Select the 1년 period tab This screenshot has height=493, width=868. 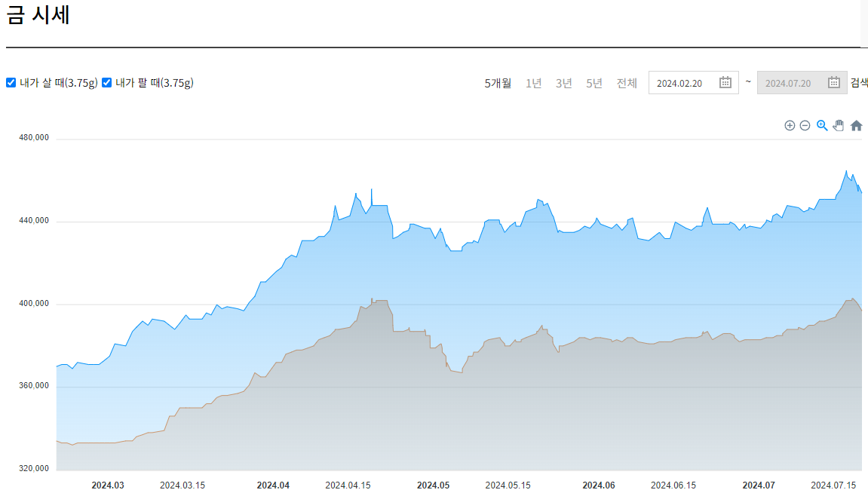point(534,83)
